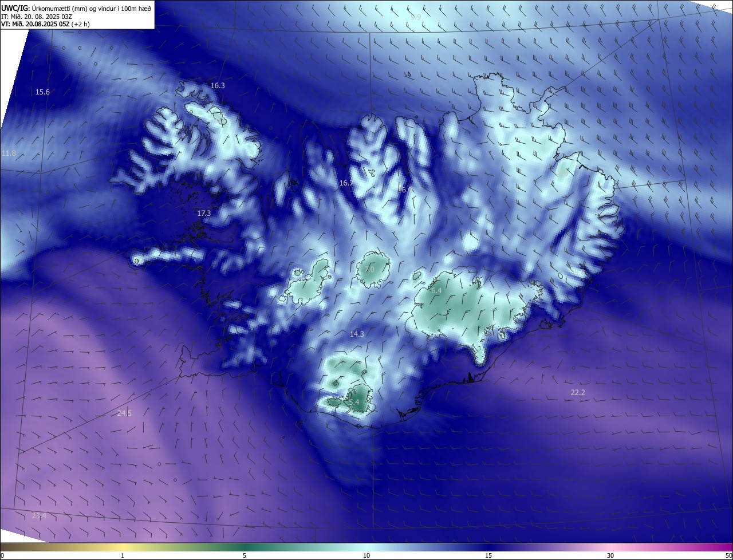Click the 14.3 value label
Screen dimensions: 733x560
point(357,334)
